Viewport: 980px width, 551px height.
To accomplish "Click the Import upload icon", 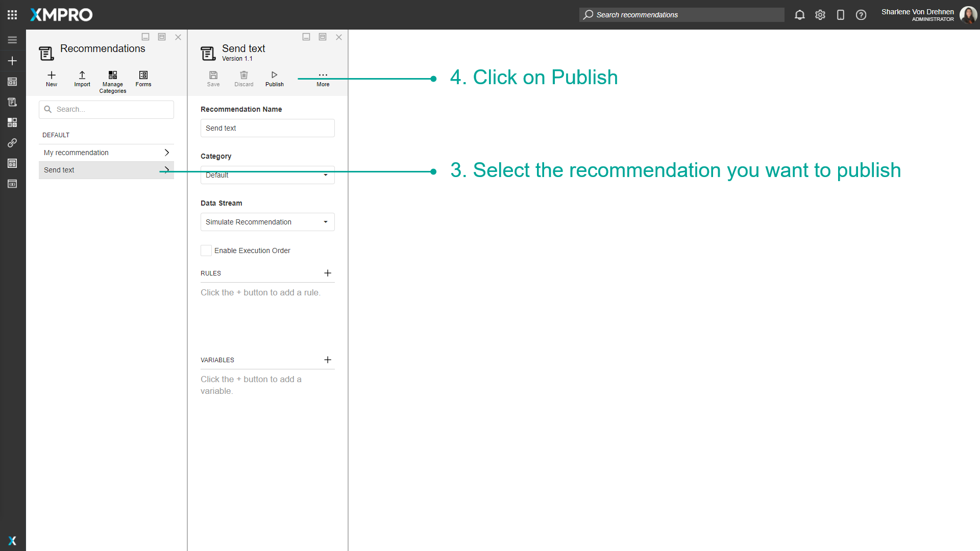I will coord(82,75).
